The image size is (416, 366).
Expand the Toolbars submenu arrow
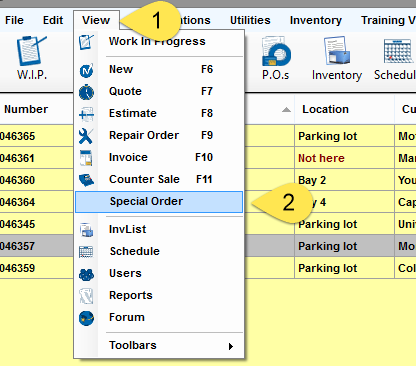pyautogui.click(x=230, y=346)
